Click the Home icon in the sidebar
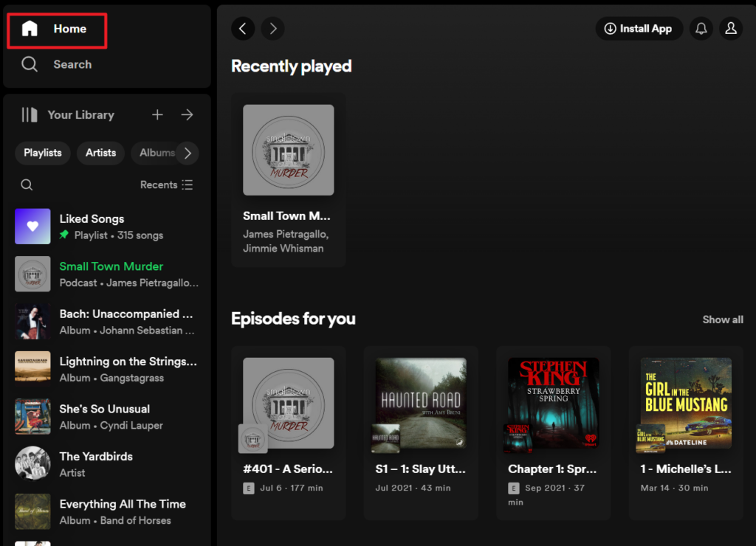Image resolution: width=756 pixels, height=546 pixels. [x=30, y=28]
